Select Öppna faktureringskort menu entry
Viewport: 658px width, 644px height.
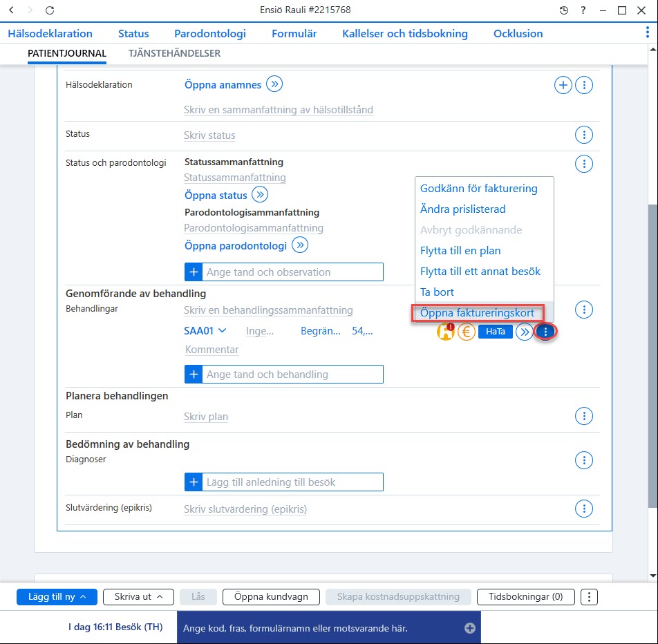[477, 313]
